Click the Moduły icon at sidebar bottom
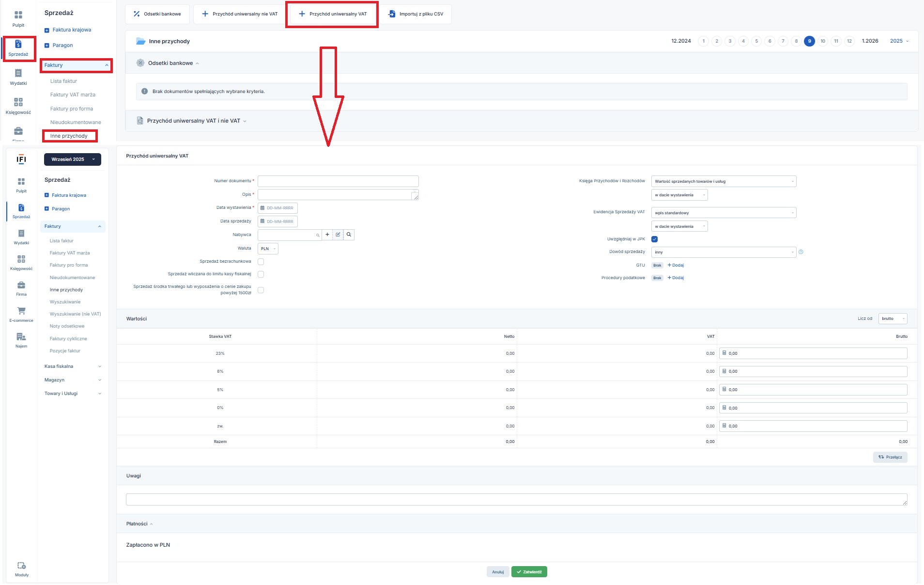Viewport: 924px width, 585px height. coord(22,566)
